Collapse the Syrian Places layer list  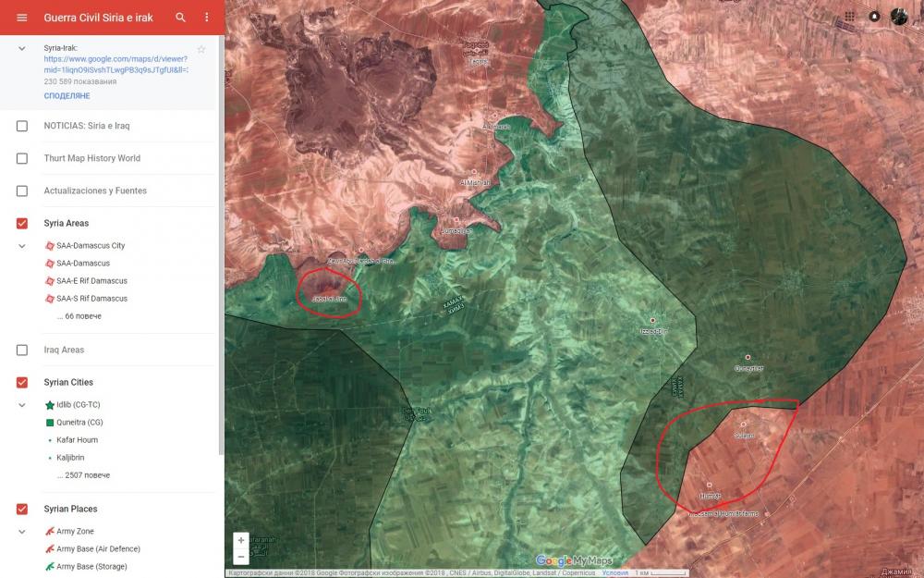22,532
